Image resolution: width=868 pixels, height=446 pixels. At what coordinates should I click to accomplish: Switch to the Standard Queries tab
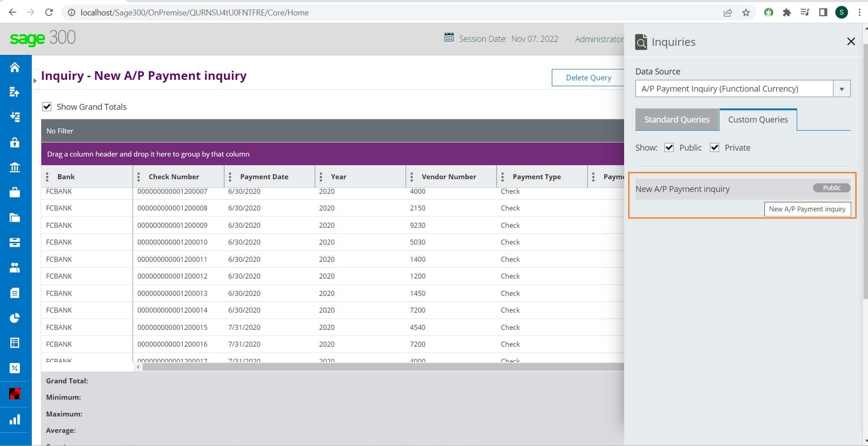point(677,119)
